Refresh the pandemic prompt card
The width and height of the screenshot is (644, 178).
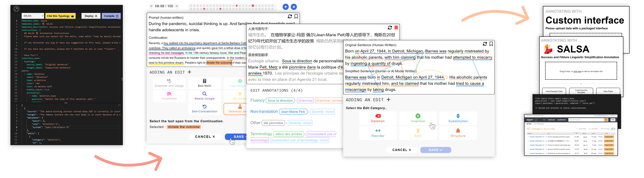coord(290,16)
